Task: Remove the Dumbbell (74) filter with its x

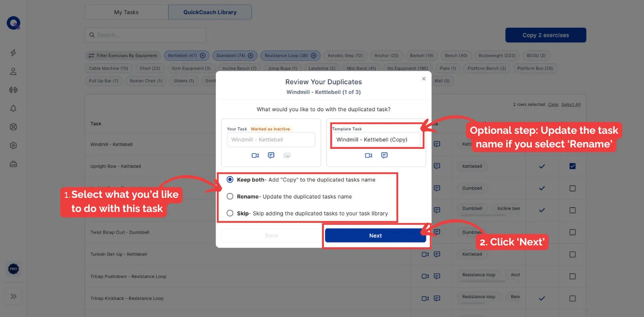Action: [250, 56]
